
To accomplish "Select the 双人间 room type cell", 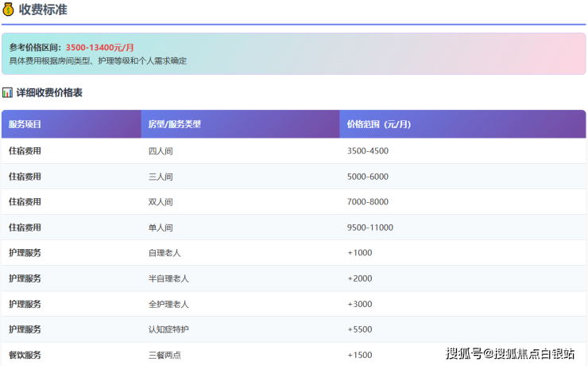I will coord(161,202).
